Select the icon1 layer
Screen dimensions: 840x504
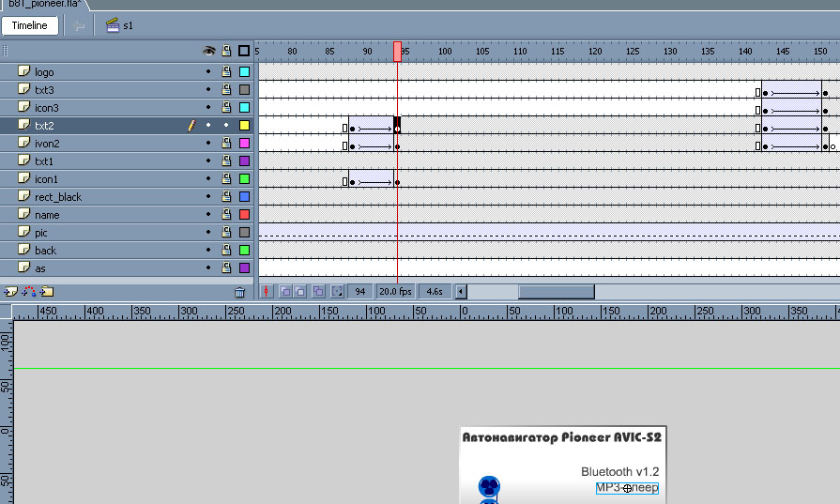point(127,179)
